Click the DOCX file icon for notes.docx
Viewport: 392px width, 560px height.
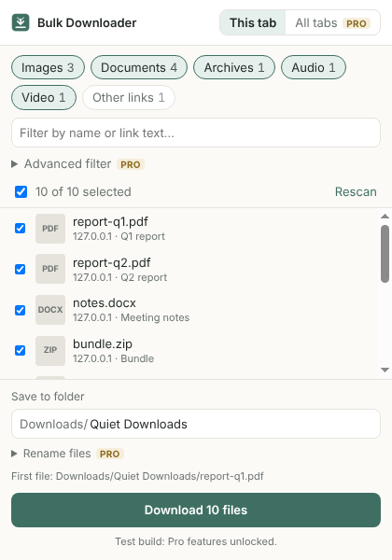click(50, 310)
